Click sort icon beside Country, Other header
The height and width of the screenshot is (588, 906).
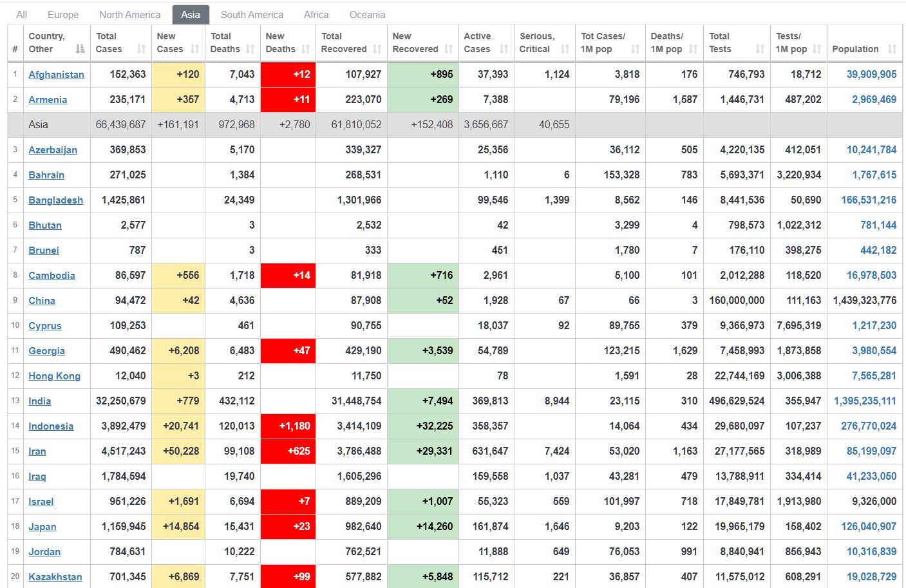[x=80, y=49]
